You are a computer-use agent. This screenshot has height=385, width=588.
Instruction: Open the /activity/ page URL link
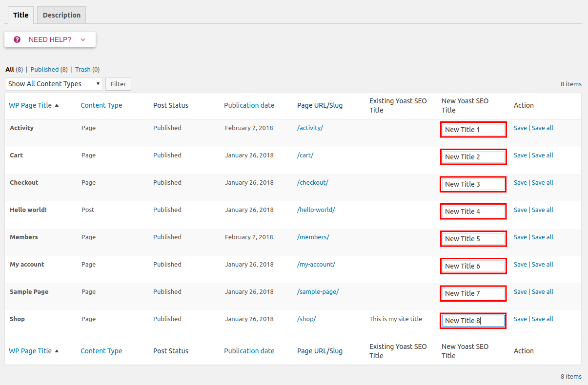(x=310, y=128)
